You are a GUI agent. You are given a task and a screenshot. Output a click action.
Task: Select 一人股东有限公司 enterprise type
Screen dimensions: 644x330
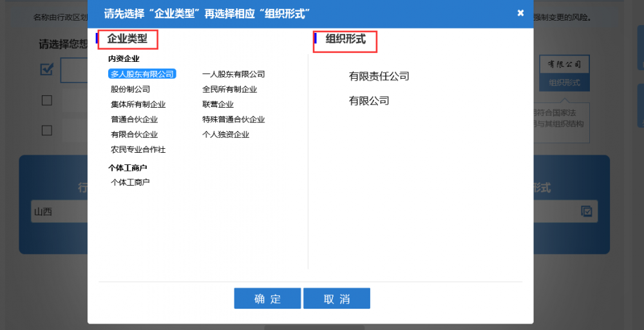pyautogui.click(x=233, y=74)
